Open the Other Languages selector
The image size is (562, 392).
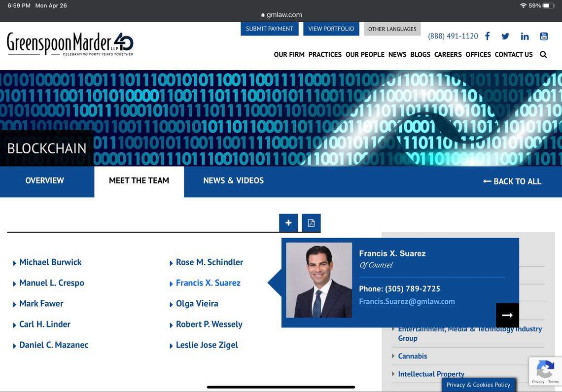coord(392,29)
